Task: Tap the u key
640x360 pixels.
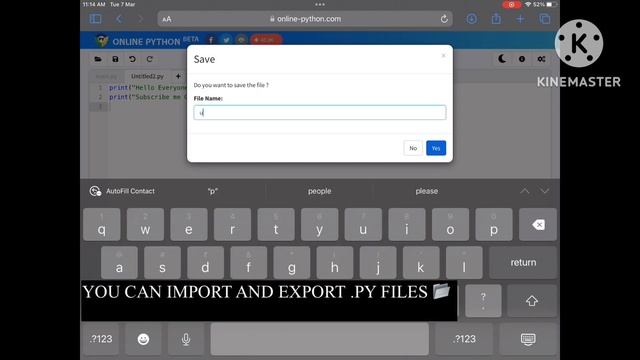Action: (363, 224)
